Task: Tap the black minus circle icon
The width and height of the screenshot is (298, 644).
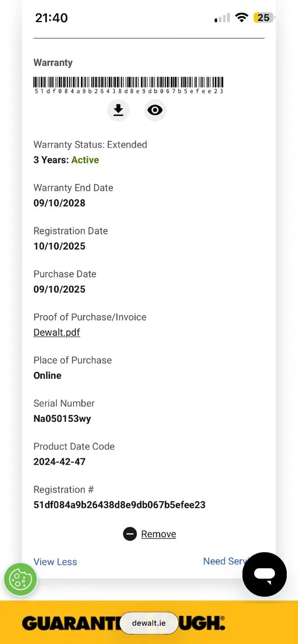Action: 130,534
